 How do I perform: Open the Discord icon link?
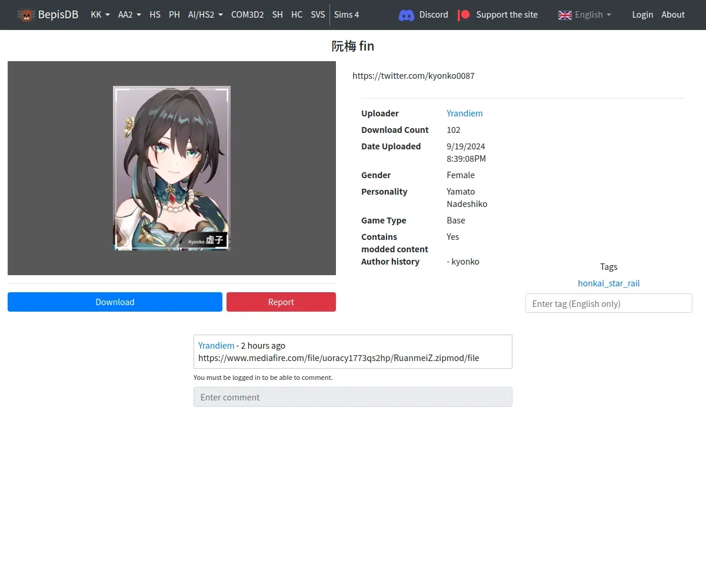(x=407, y=15)
